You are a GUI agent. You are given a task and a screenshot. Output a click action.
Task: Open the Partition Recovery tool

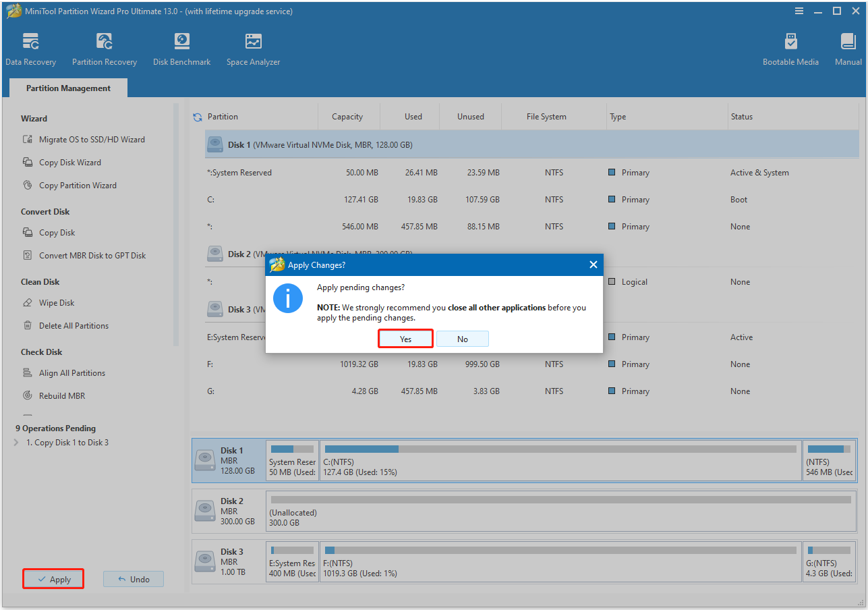104,47
